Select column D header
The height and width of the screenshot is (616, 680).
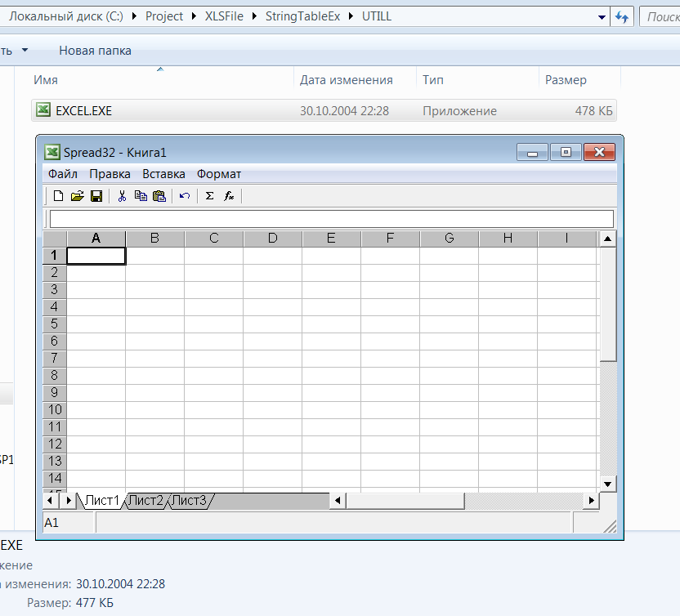pyautogui.click(x=273, y=239)
